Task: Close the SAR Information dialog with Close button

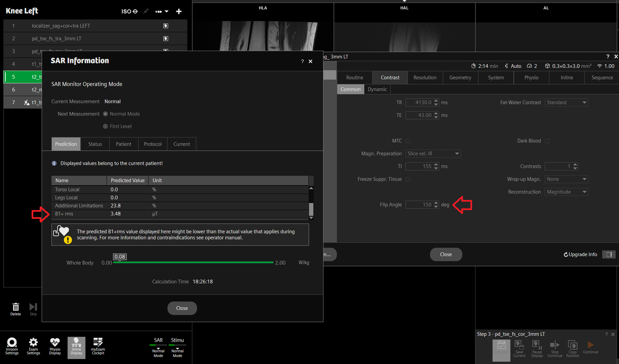Action: pos(182,308)
